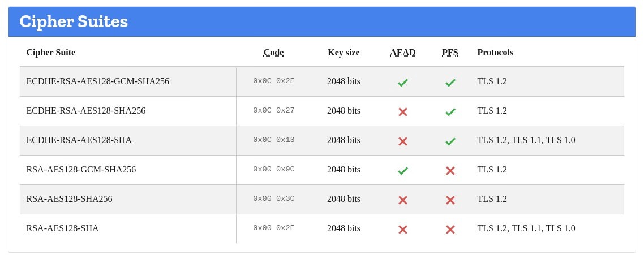Click the Code column header abbreviation
Viewport: 644px width, 259px height.
click(x=273, y=53)
